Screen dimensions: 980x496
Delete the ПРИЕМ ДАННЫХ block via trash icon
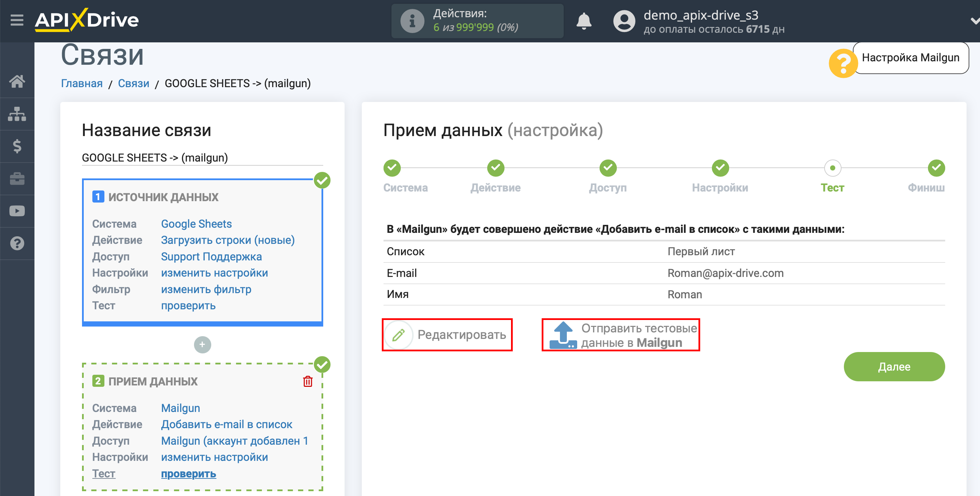(x=308, y=381)
